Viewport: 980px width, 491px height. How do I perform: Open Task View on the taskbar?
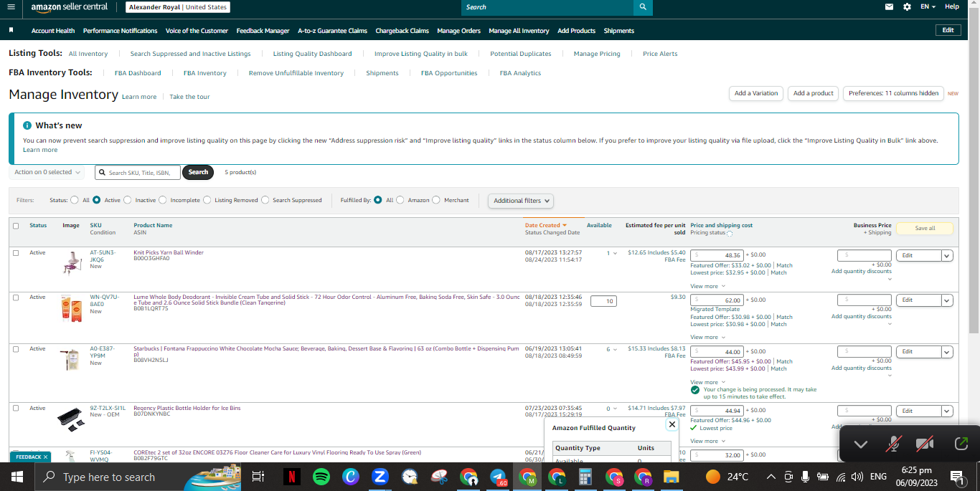point(258,477)
